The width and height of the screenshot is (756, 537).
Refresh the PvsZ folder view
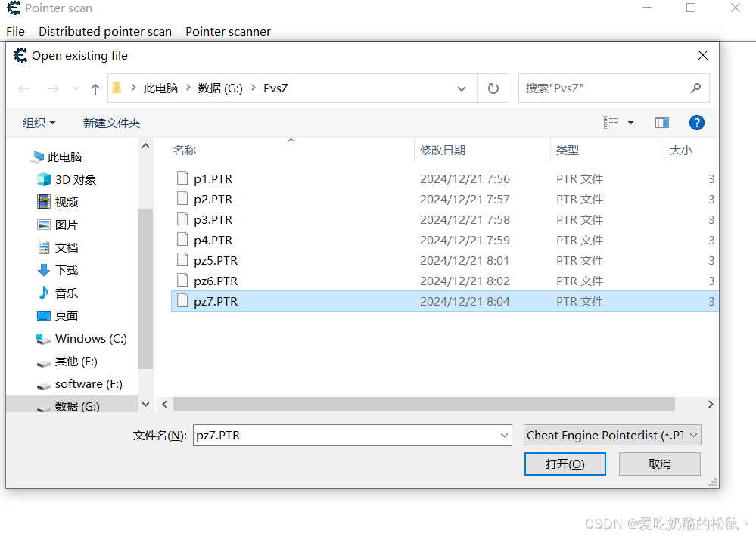(493, 88)
